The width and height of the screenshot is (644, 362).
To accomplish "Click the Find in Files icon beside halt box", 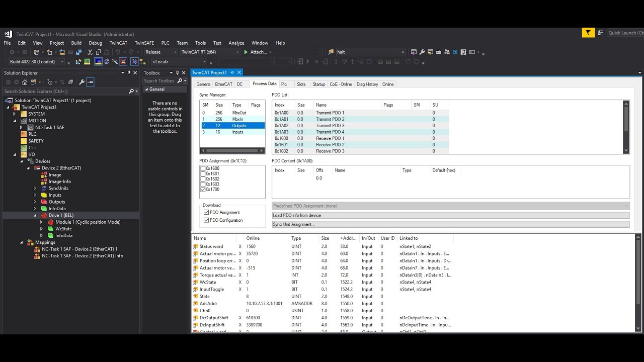I will pyautogui.click(x=331, y=52).
